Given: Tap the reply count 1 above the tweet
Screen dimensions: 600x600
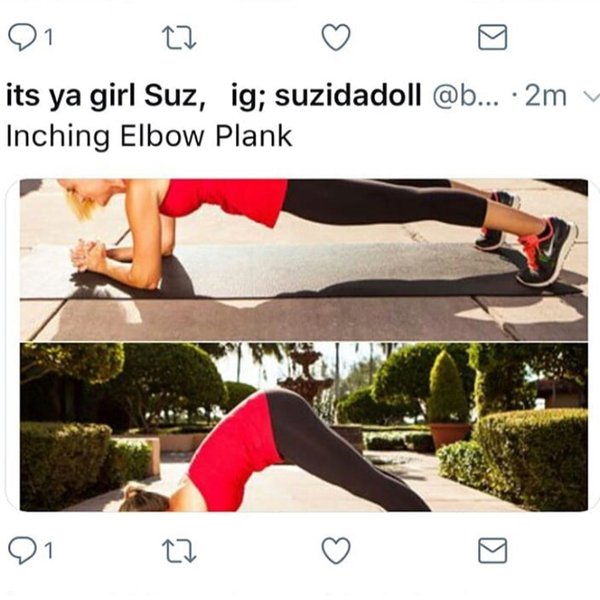Looking at the screenshot, I should (48, 38).
